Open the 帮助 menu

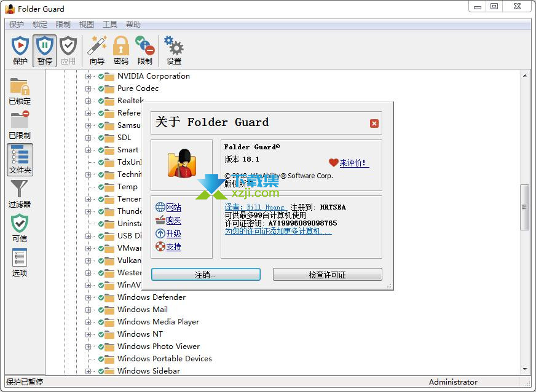coord(133,25)
